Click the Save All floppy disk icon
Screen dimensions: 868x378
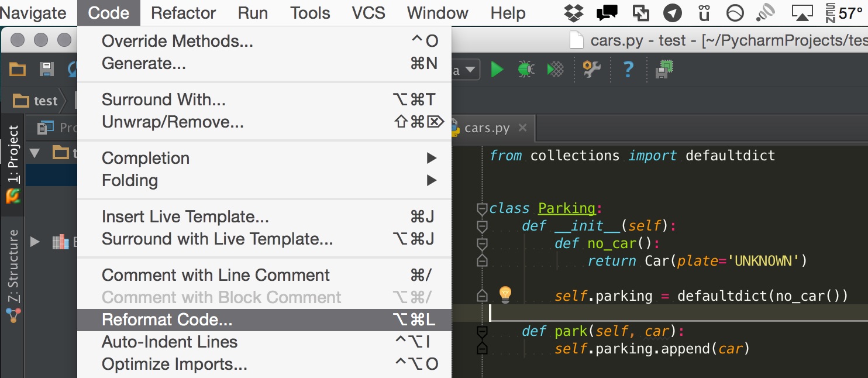(46, 70)
